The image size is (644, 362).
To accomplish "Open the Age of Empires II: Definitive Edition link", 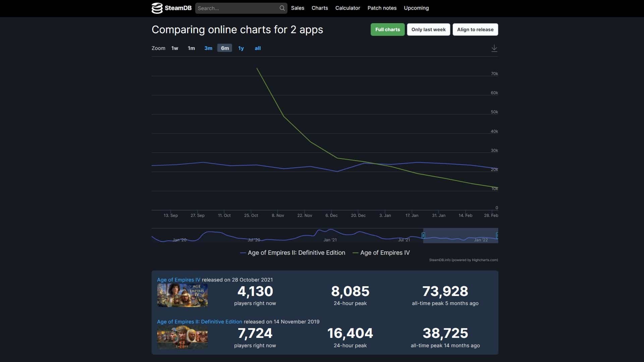I will [200, 321].
